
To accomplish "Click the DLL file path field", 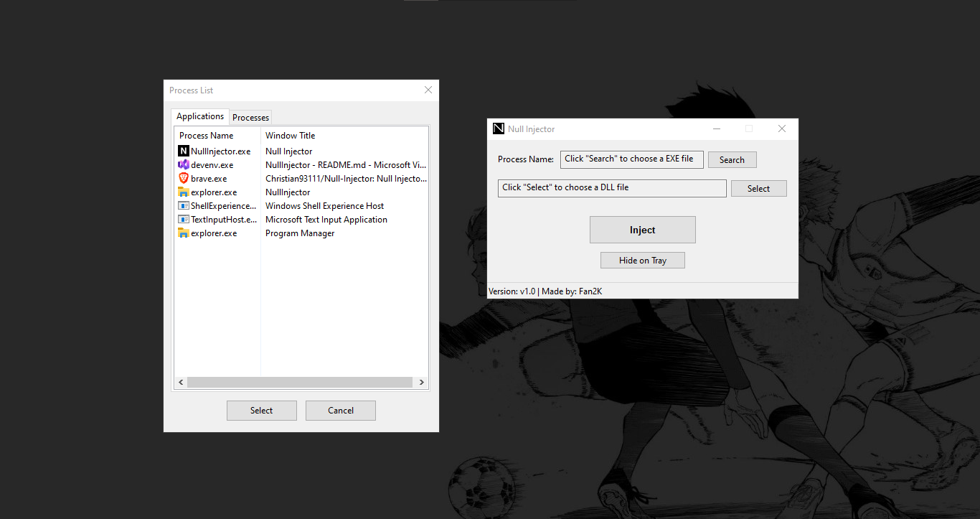I will click(x=612, y=188).
